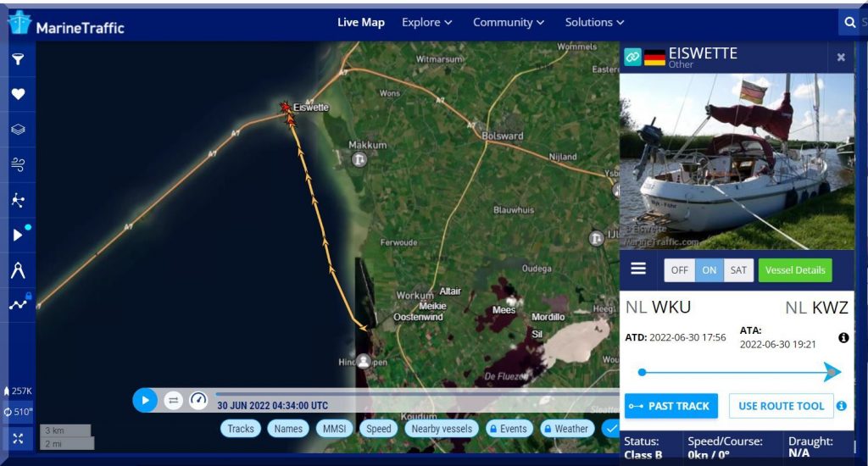Click the fullscreen expand icon
Screen dimensions: 868x466
pyautogui.click(x=19, y=439)
